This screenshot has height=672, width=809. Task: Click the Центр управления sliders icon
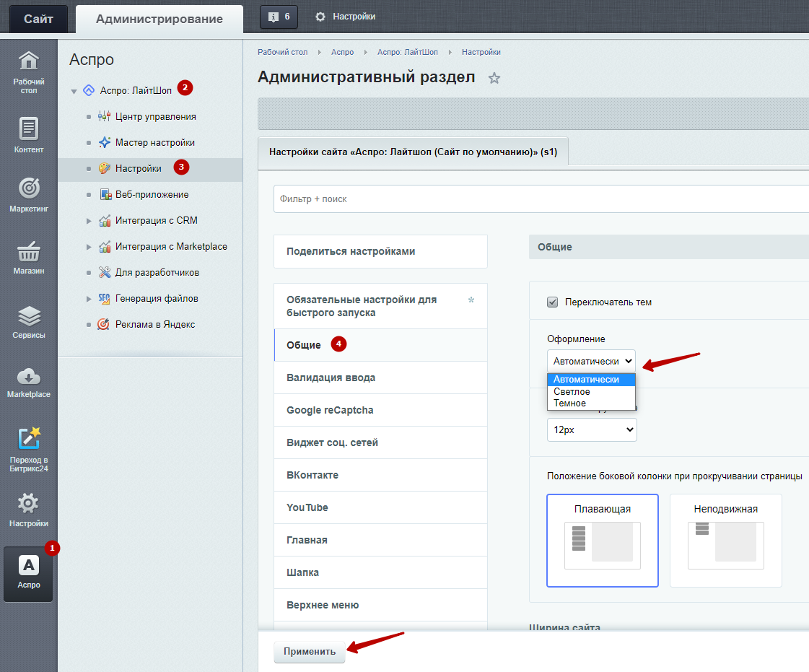(x=104, y=116)
